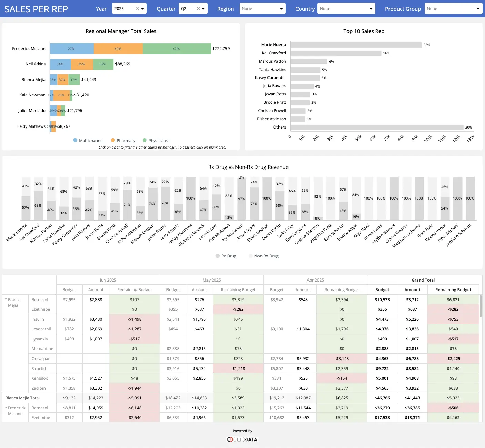Select the Others 30% bar in Top 10
The height and width of the screenshot is (448, 485).
coord(377,127)
